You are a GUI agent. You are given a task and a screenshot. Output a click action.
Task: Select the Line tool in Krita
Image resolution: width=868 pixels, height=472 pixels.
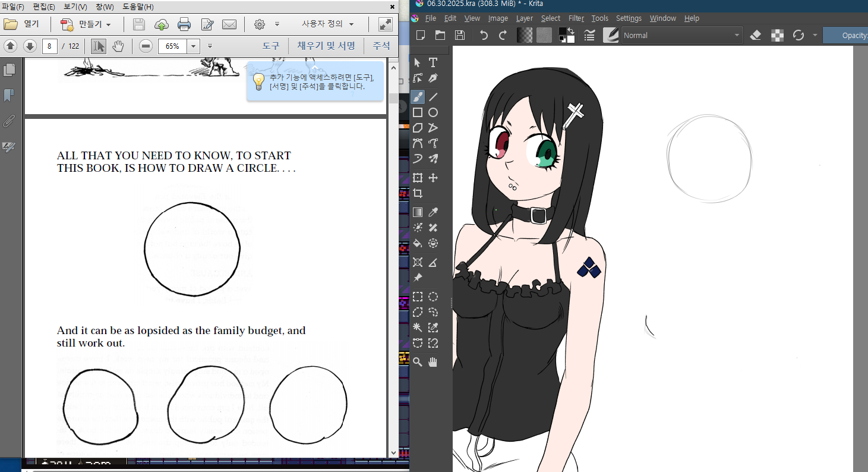433,97
